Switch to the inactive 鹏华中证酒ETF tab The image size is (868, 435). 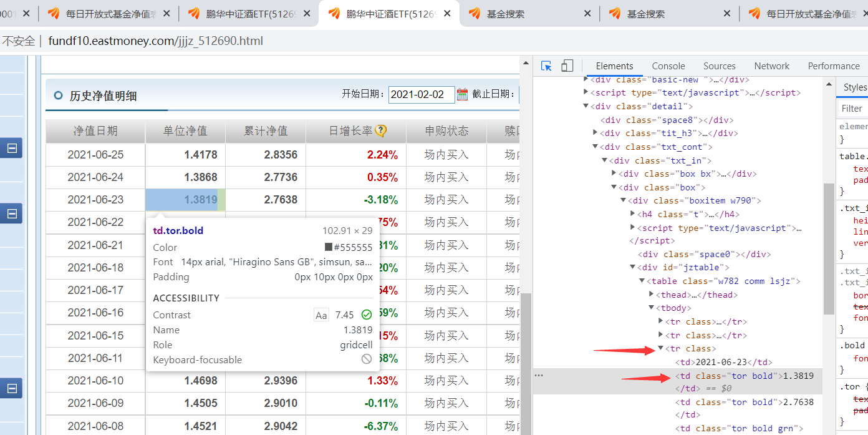[x=248, y=14]
